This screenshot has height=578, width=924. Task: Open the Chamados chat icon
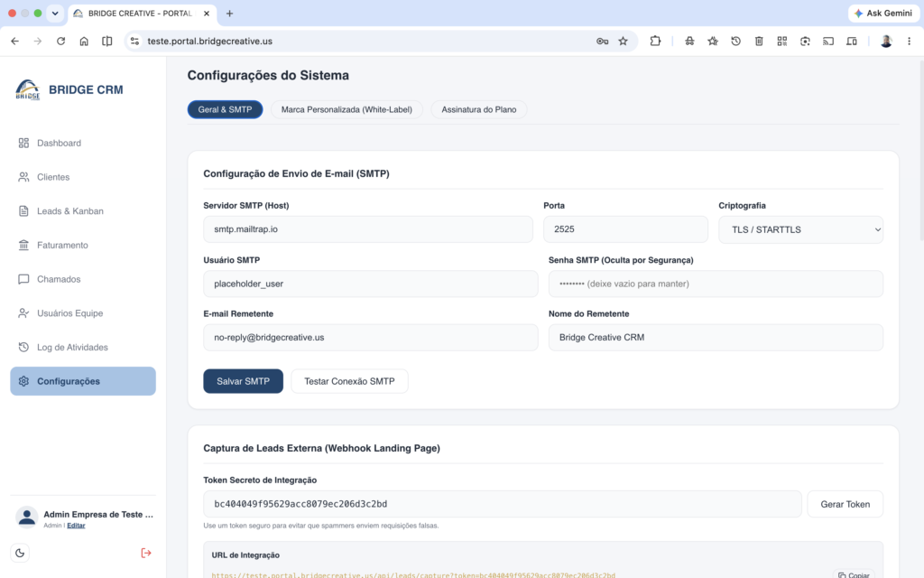(x=23, y=279)
